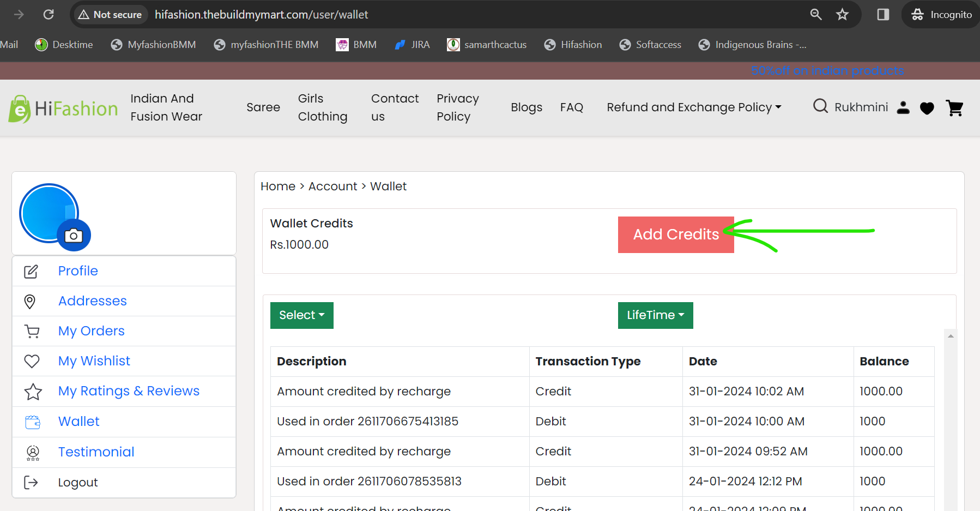Open the user account person icon
The image size is (980, 511).
coord(903,107)
